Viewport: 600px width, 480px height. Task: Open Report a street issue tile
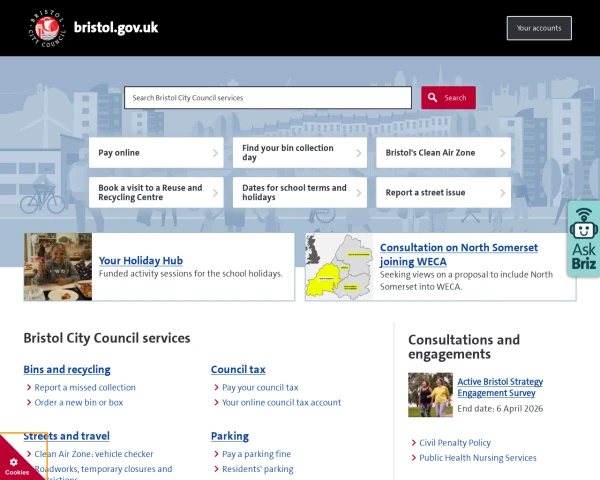443,193
